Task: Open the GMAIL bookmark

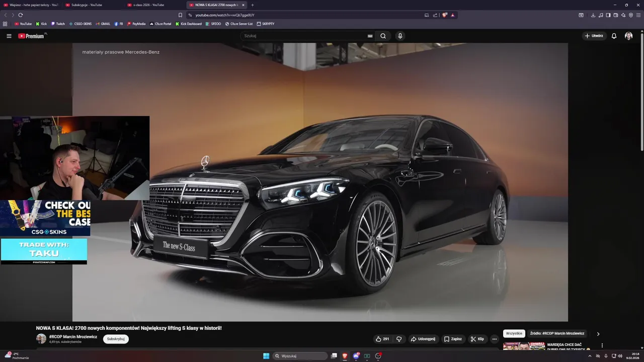Action: click(x=103, y=24)
